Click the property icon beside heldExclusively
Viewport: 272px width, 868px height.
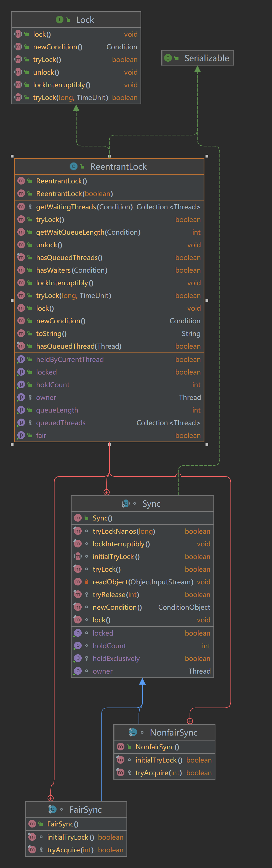[78, 658]
